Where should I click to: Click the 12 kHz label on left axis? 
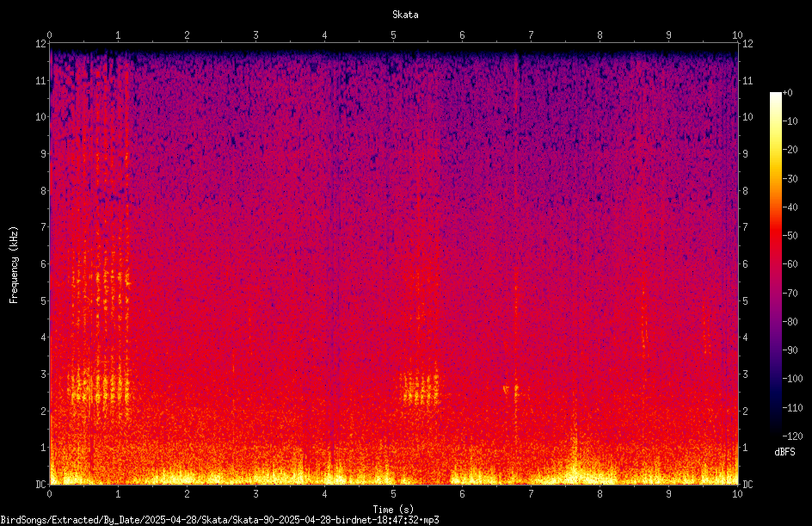click(x=40, y=44)
